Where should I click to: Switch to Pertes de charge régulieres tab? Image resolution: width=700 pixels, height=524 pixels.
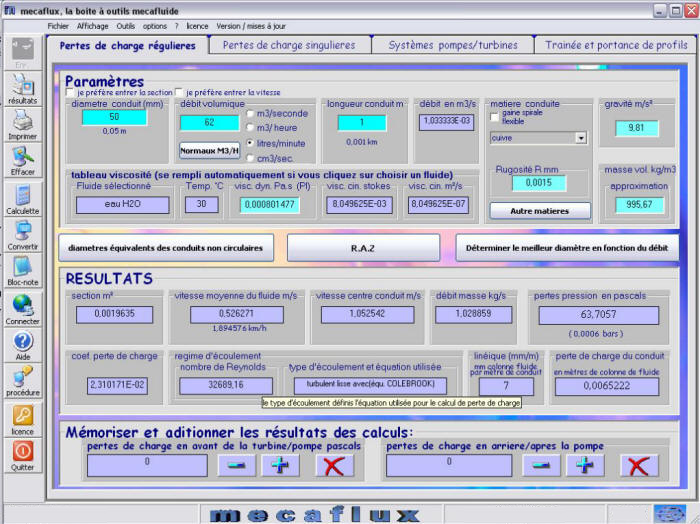click(128, 46)
